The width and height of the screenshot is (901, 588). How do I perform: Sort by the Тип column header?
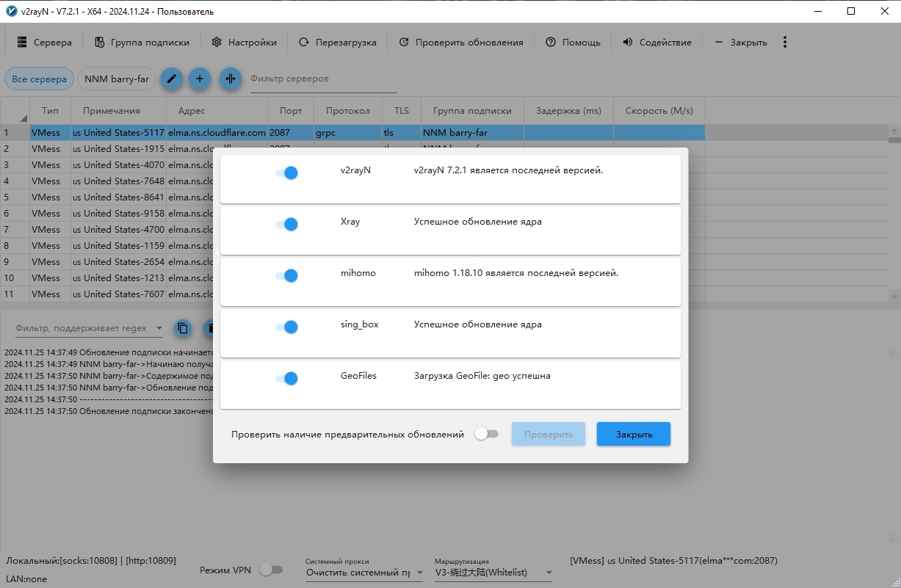50,111
